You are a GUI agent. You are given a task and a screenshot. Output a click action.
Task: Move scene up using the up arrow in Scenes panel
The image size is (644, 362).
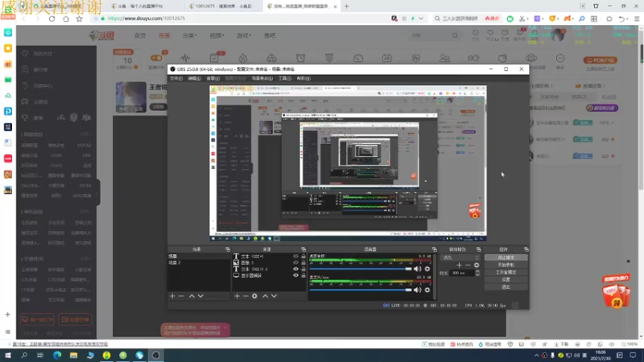pos(192,296)
